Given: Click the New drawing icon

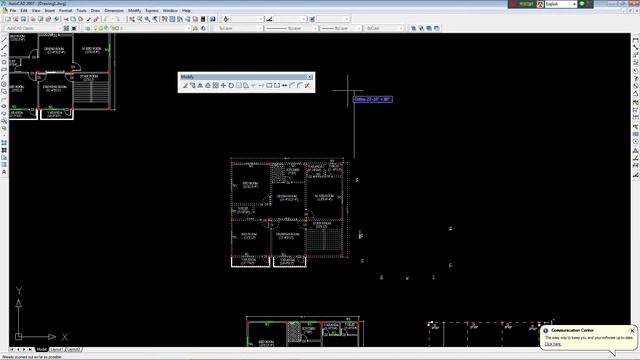Looking at the screenshot, I should [8, 19].
